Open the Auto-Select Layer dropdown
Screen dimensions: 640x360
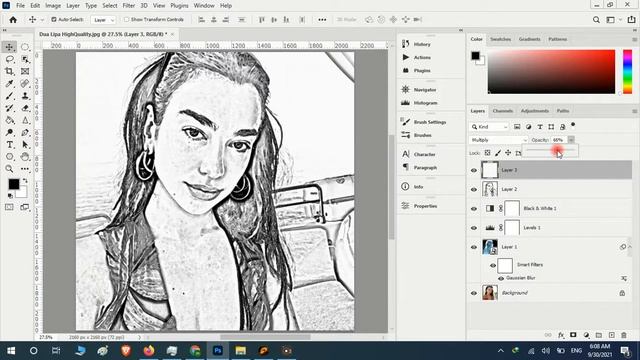[104, 20]
